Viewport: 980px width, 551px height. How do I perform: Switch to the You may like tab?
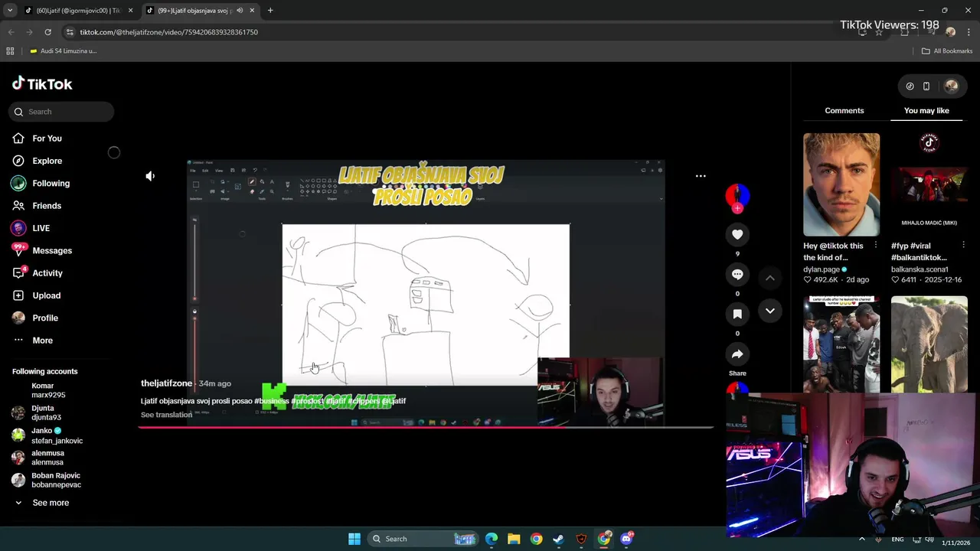[926, 111]
